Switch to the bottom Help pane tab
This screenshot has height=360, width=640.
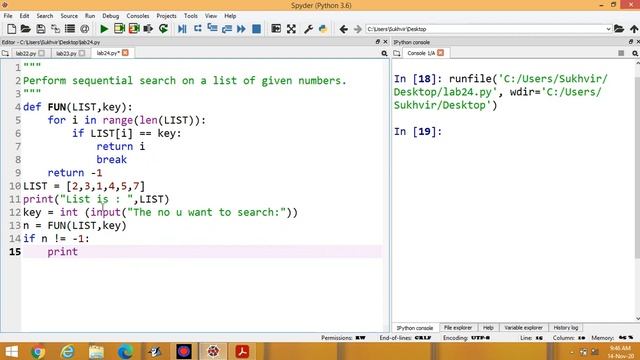tap(488, 328)
